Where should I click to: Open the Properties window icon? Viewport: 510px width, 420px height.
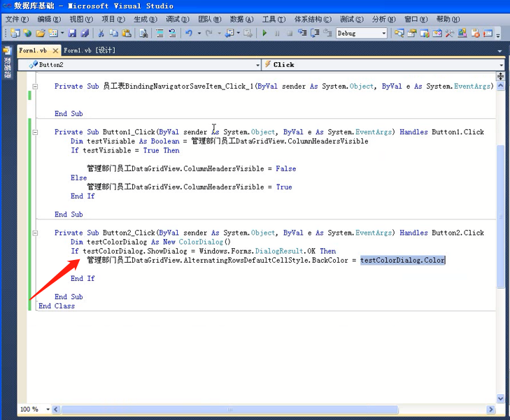coord(412,33)
